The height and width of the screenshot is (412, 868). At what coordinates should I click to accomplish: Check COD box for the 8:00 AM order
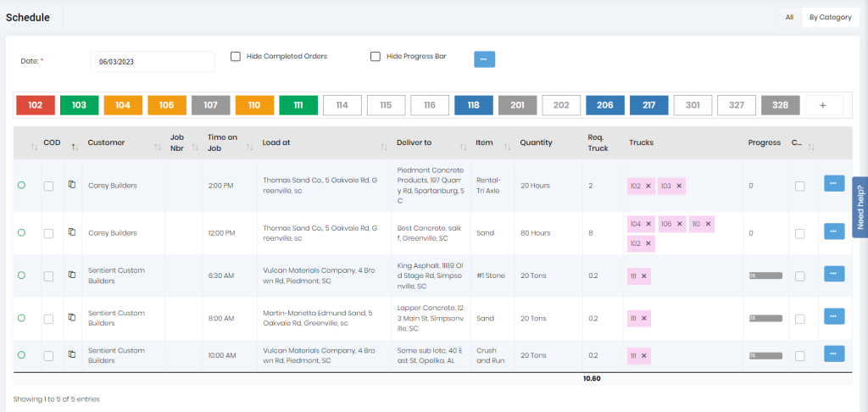coord(48,319)
